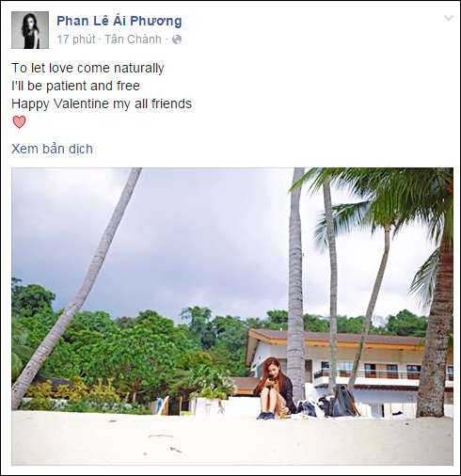461x476 pixels.
Task: Expand the post options chevron menu
Action: click(x=449, y=18)
